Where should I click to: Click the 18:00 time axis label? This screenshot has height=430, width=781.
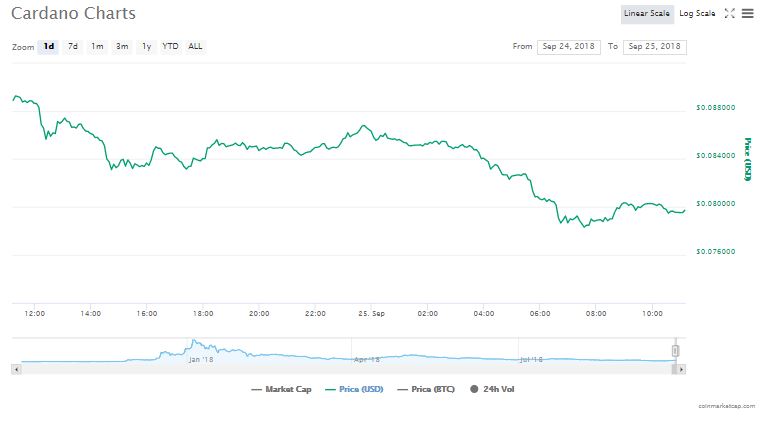point(203,314)
